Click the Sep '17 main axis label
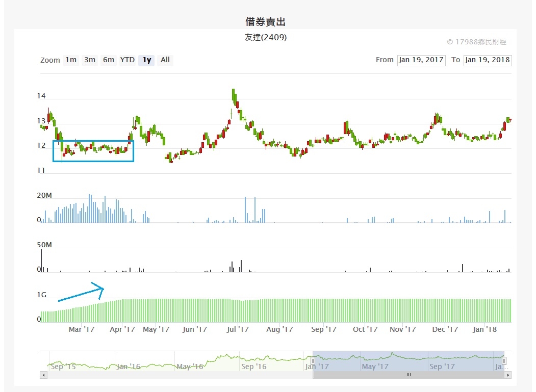536x392 pixels. [x=323, y=329]
